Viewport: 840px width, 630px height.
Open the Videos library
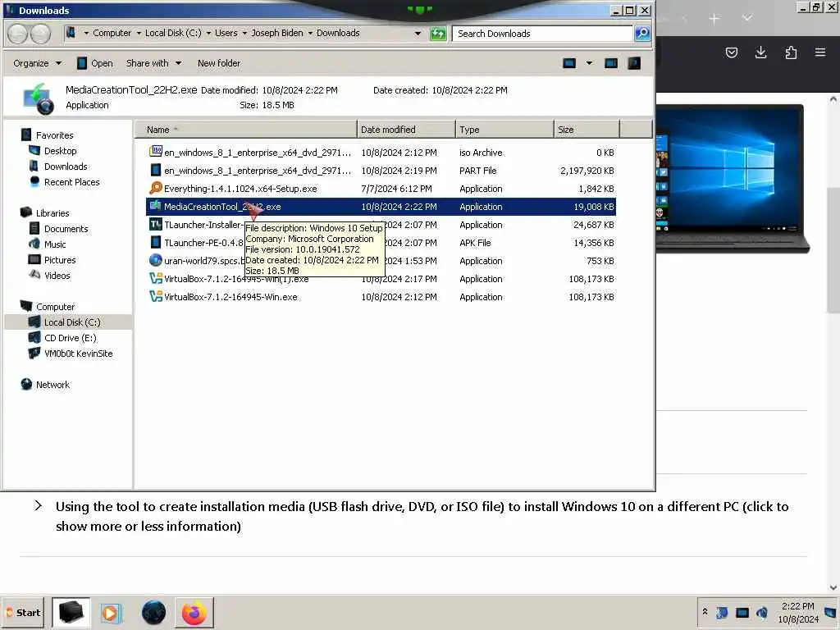57,276
